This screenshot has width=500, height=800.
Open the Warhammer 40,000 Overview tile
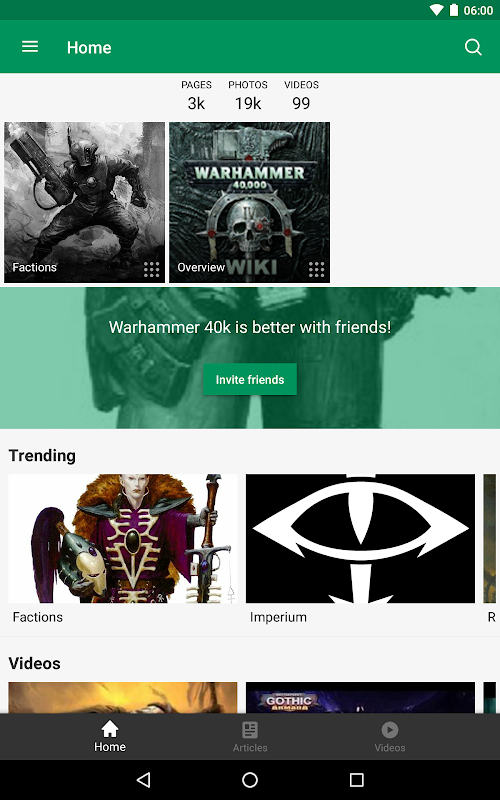pyautogui.click(x=249, y=202)
